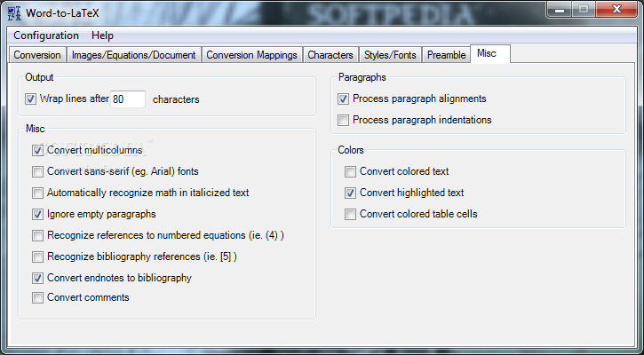This screenshot has height=355, width=644.
Task: Toggle the Wrap lines after checkbox
Action: (30, 99)
